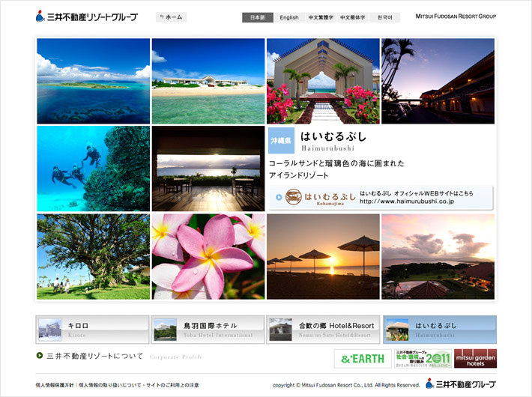This screenshot has height=397, width=532.
Task: Click the 沖縄県 prefecture badge
Action: [x=281, y=141]
